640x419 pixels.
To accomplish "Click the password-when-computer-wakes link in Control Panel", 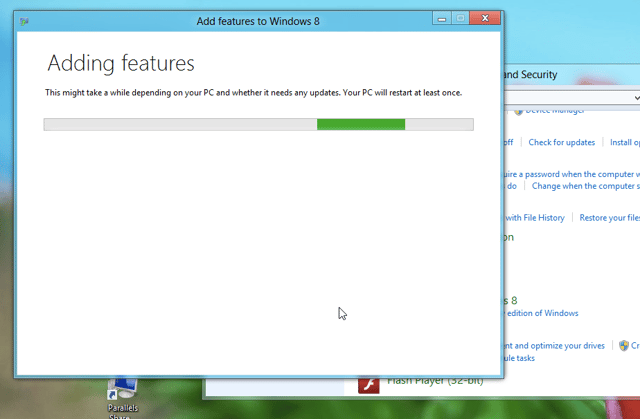I will pyautogui.click(x=572, y=174).
